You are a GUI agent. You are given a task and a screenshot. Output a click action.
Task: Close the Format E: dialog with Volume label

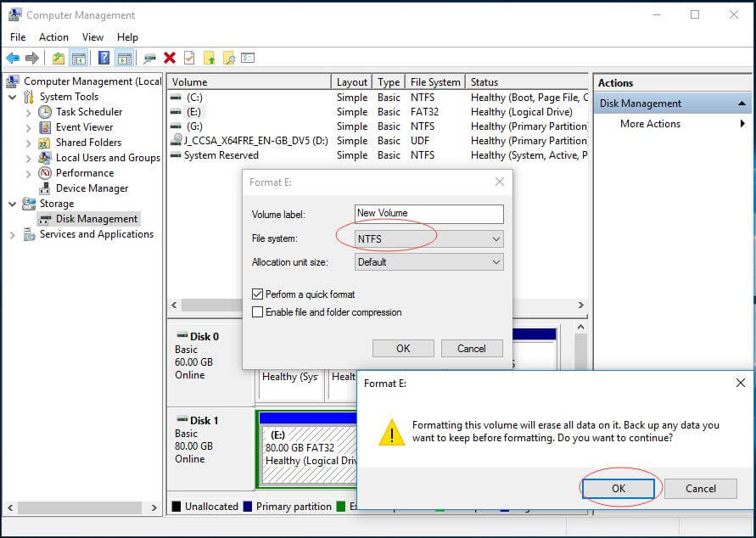click(500, 182)
